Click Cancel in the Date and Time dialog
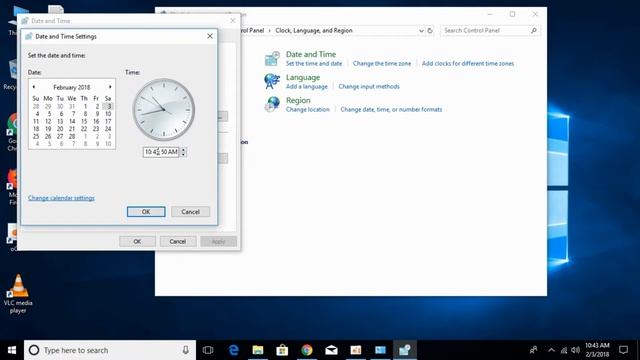Screen dimensions: 640x360 click(178, 242)
